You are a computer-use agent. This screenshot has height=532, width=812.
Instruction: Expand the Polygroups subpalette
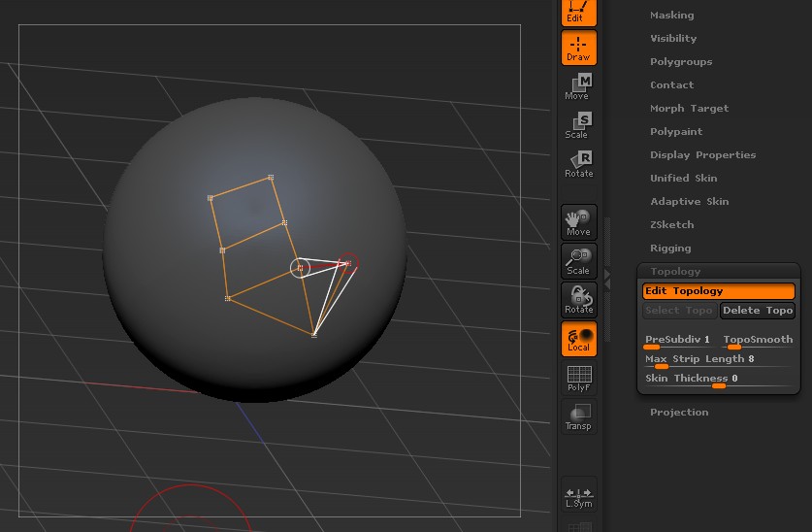[x=681, y=61]
